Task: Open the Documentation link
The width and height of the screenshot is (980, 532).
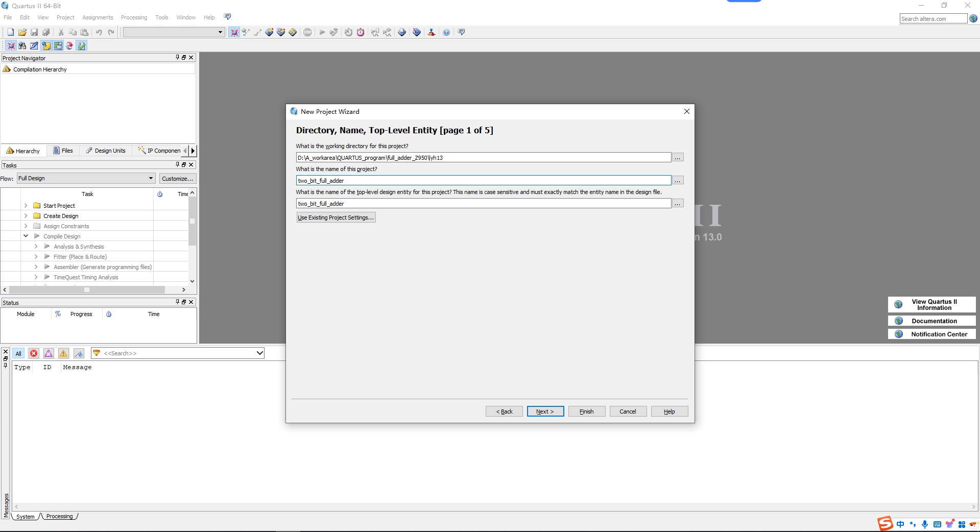Action: pyautogui.click(x=931, y=321)
